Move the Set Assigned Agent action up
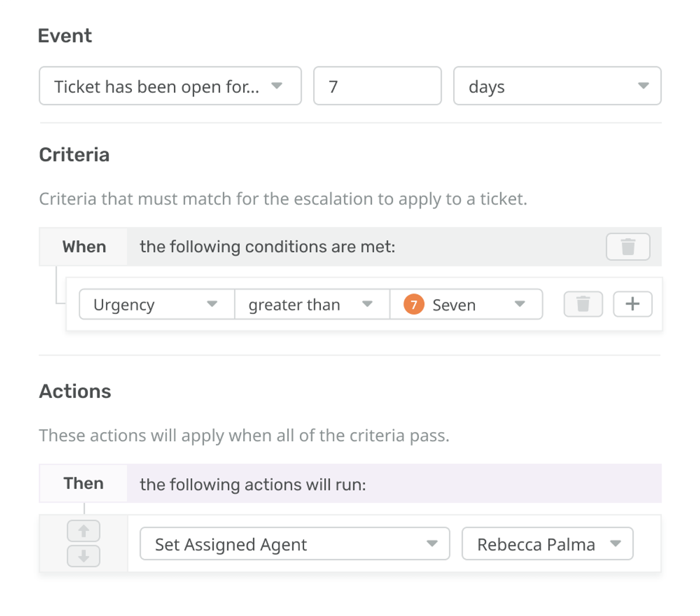This screenshot has height=616, width=700. pyautogui.click(x=83, y=531)
